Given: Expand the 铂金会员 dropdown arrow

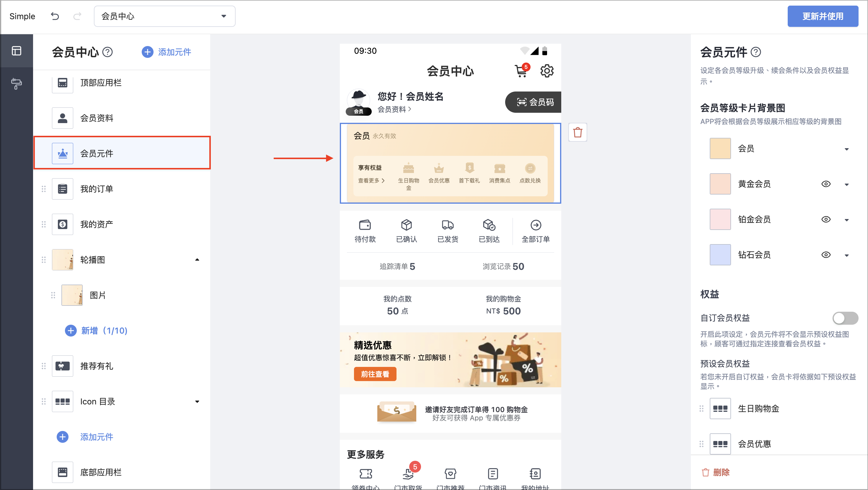Looking at the screenshot, I should tap(847, 220).
